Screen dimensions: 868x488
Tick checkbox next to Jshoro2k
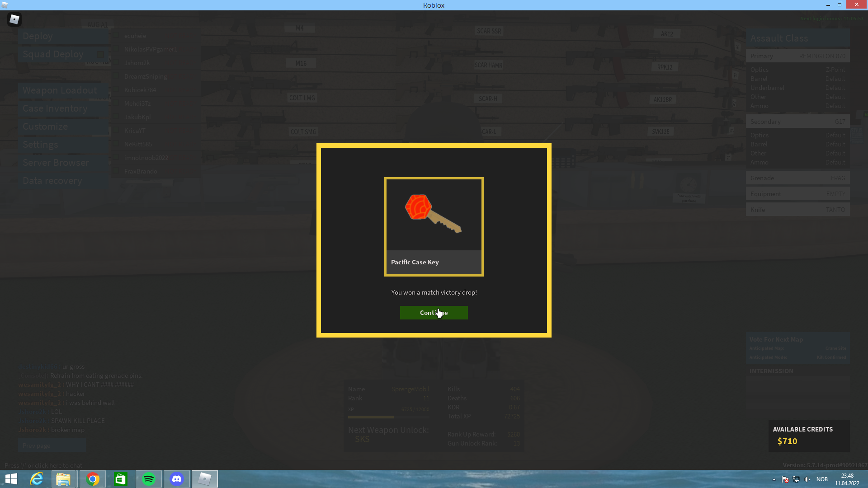pos(116,62)
